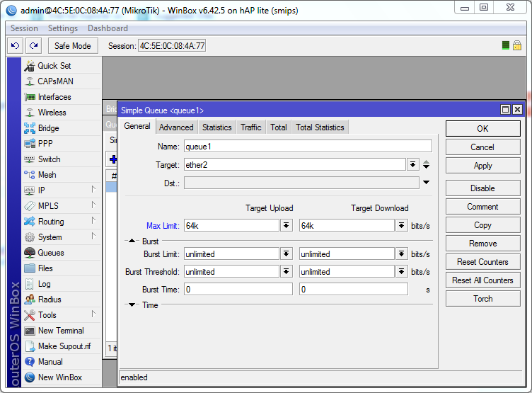Open the Wireless section
Screen dimensions: 532x393
(62, 113)
